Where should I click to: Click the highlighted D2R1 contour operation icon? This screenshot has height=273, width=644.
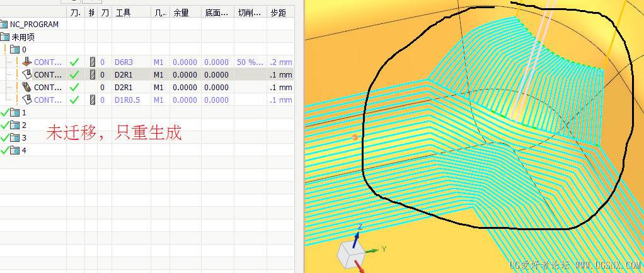coord(27,75)
